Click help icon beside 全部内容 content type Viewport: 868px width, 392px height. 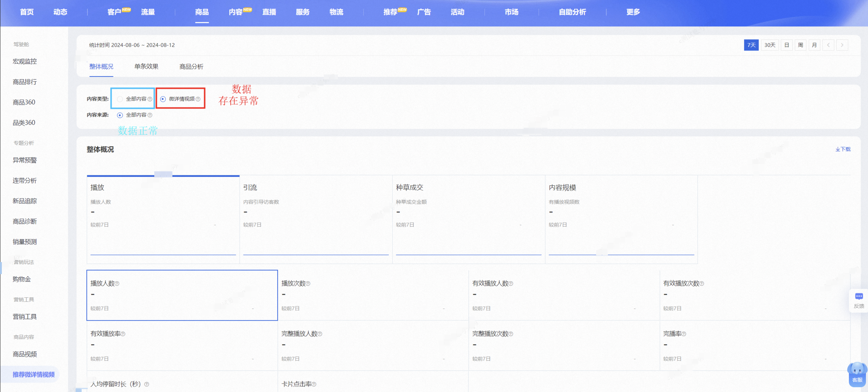150,99
